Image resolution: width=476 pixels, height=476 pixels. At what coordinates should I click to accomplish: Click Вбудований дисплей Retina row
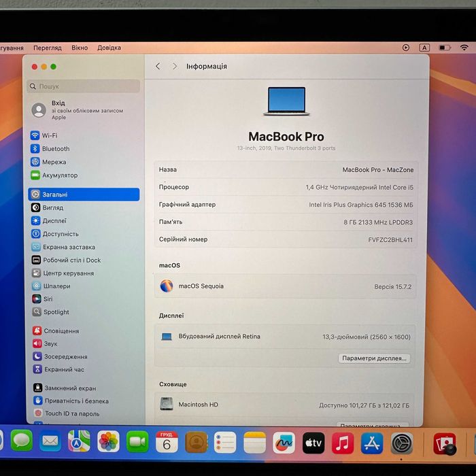[x=285, y=337]
